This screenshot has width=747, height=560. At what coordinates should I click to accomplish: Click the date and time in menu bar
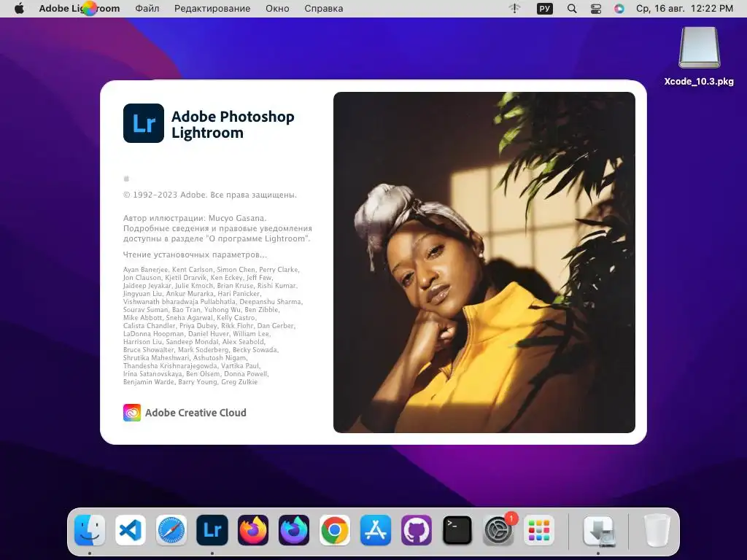(x=684, y=9)
